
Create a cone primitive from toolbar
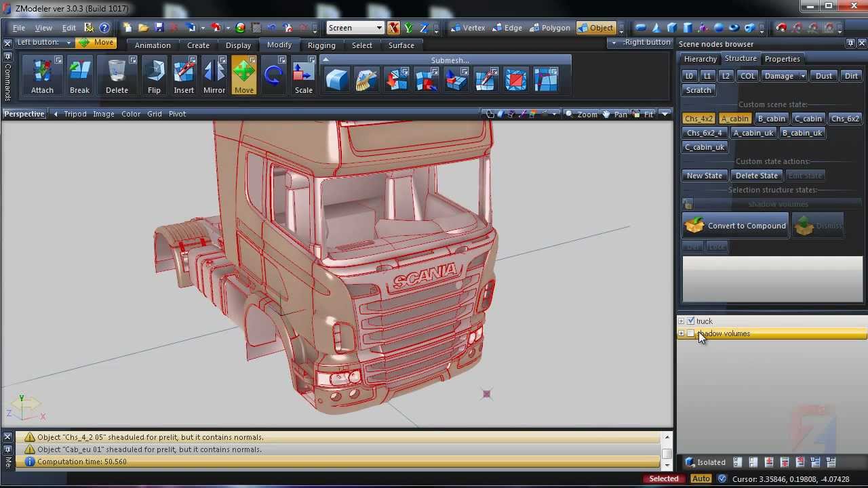point(656,28)
